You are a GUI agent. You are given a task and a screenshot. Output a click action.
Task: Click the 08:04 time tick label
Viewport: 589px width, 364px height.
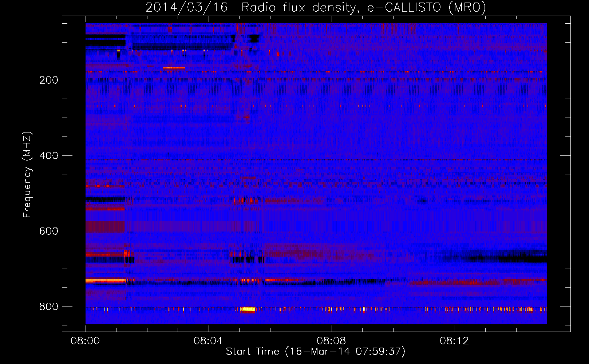(208, 341)
